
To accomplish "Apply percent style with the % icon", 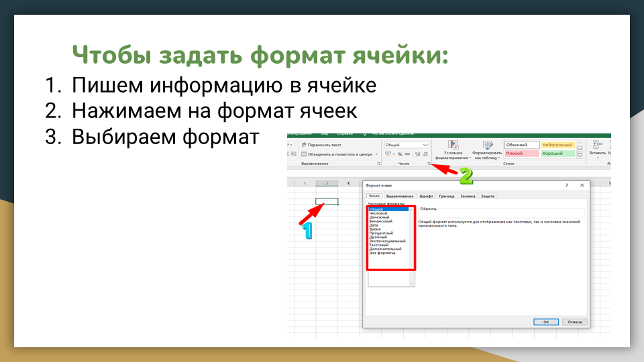I will 400,154.
